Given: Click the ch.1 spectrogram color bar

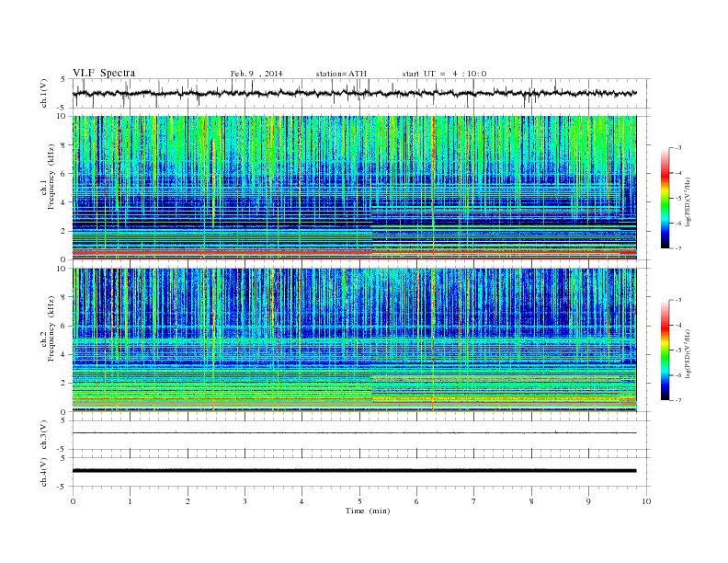Looking at the screenshot, I should click(x=665, y=199).
